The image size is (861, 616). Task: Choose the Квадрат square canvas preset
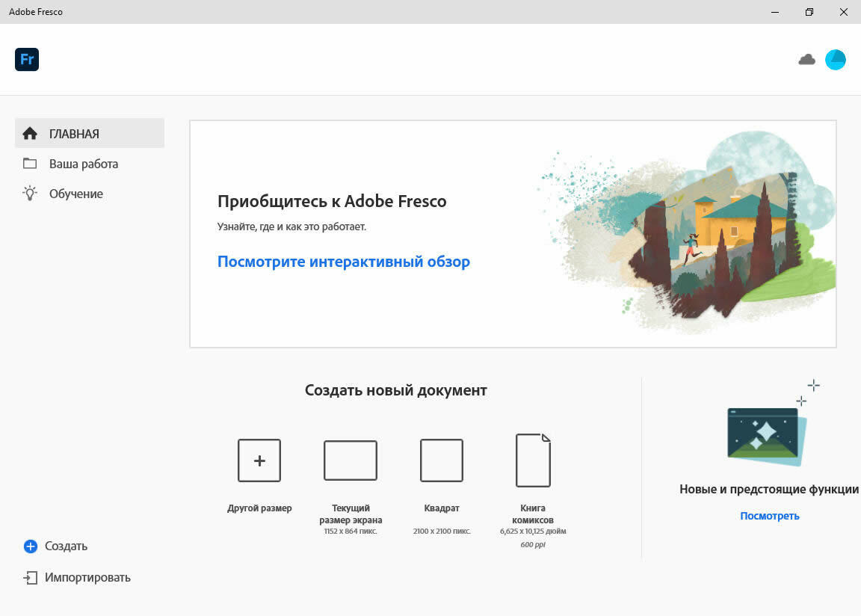pos(441,461)
